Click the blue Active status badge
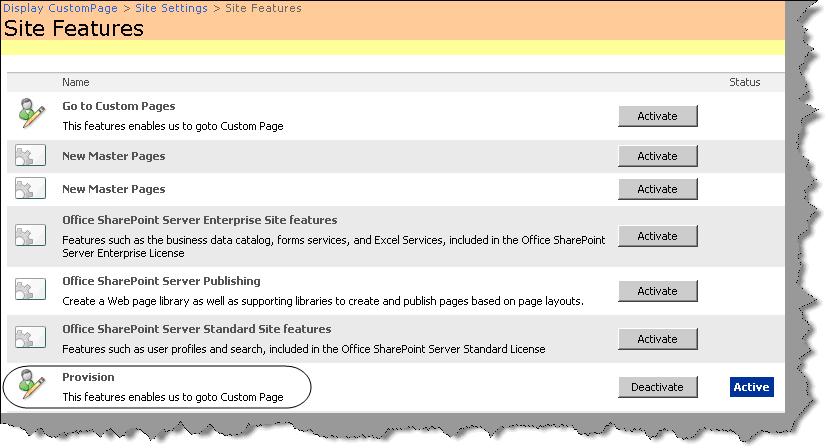The height and width of the screenshot is (448, 828). point(751,387)
